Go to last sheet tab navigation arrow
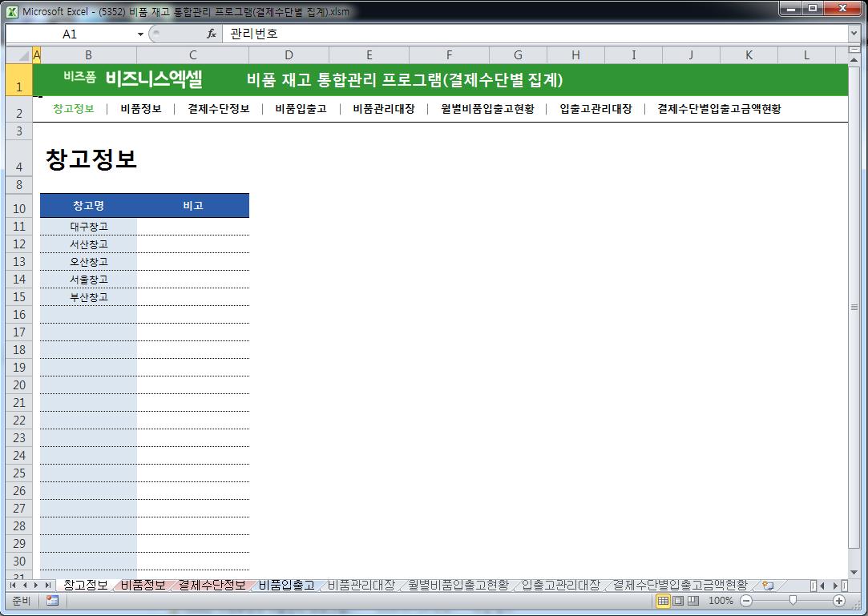Screen dimensions: 868x616 point(48,585)
